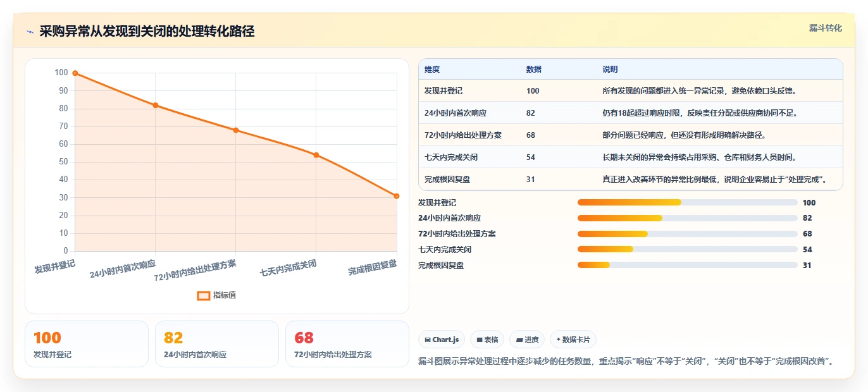Image resolution: width=868 pixels, height=392 pixels.
Task: Click table value 54 in 数据 column
Action: [x=531, y=157]
